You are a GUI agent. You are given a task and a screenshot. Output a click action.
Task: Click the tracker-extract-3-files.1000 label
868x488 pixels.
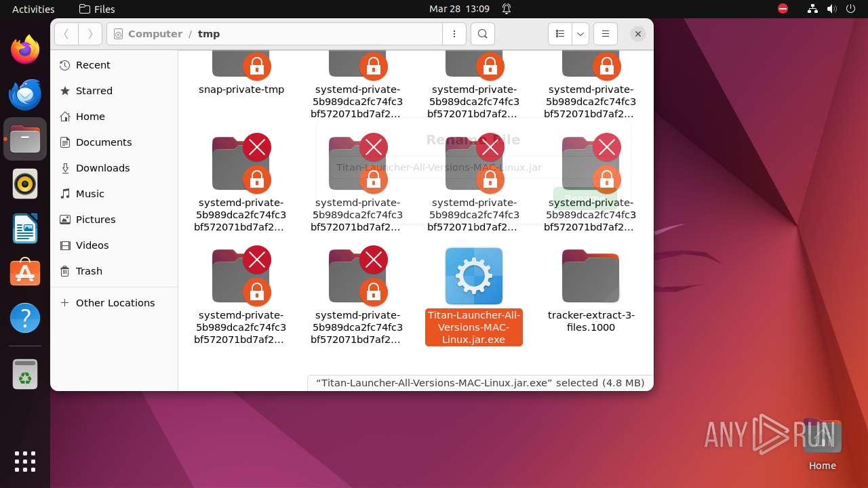coord(591,321)
